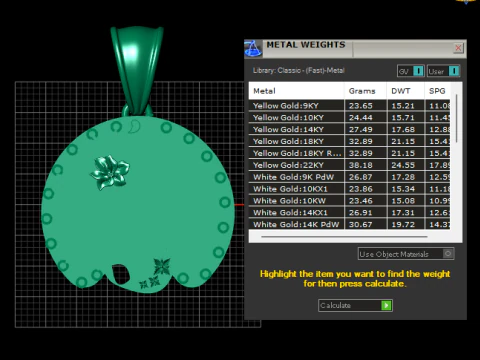480x360 pixels.
Task: Toggle the GV library switch
Action: click(418, 71)
